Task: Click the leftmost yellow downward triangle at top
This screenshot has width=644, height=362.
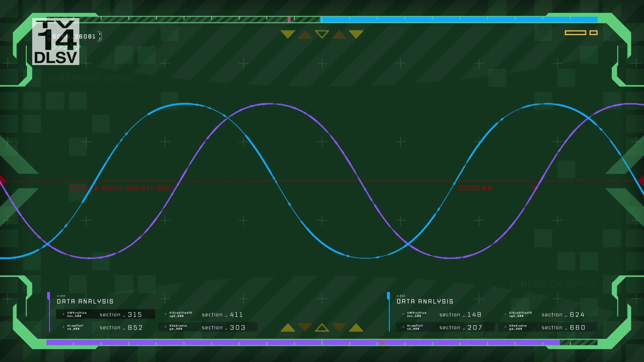Action: (288, 34)
